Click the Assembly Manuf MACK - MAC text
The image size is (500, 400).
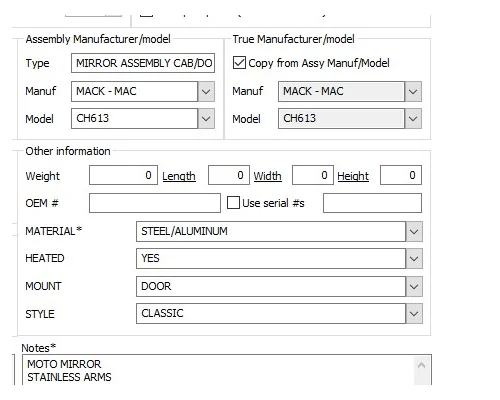[106, 91]
